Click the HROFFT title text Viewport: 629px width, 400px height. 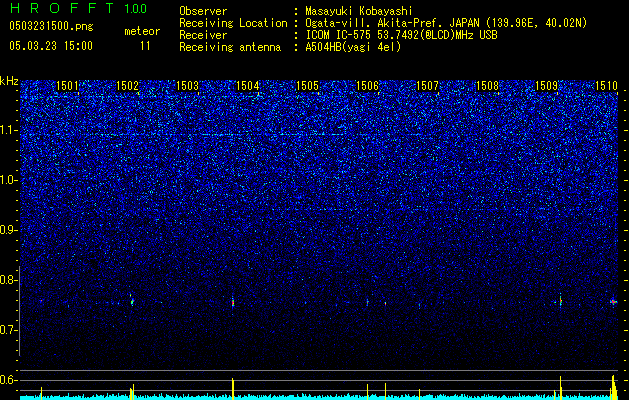click(x=62, y=8)
